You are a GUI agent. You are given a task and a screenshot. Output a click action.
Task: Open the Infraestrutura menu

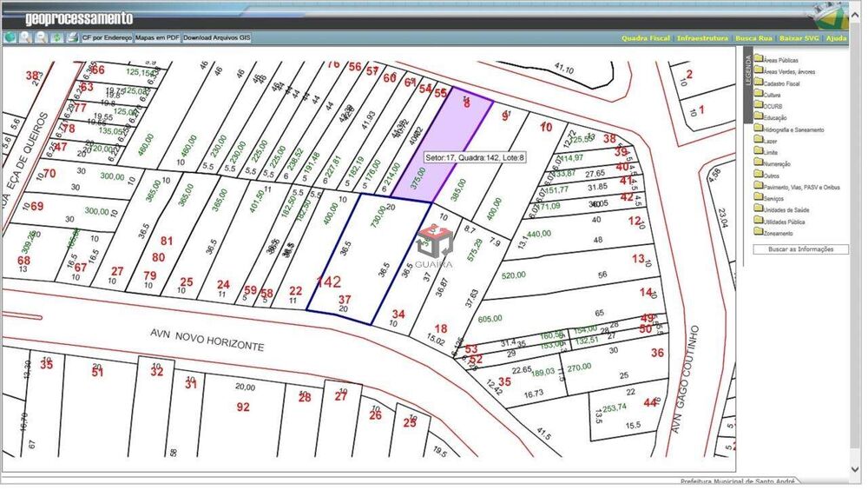click(702, 38)
